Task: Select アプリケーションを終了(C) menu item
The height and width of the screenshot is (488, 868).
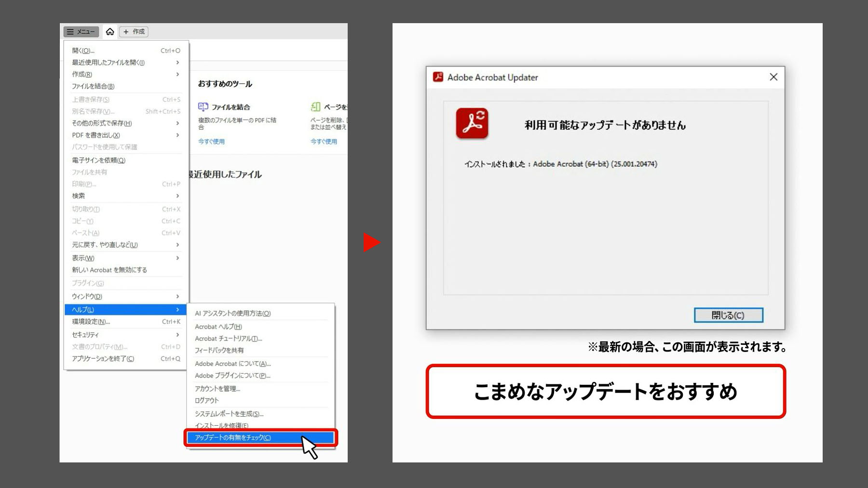Action: tap(125, 359)
